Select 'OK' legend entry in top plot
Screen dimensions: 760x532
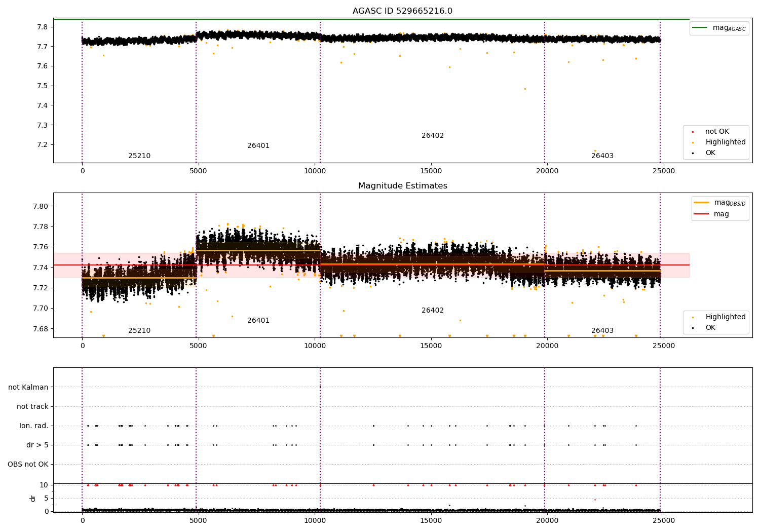(704, 153)
